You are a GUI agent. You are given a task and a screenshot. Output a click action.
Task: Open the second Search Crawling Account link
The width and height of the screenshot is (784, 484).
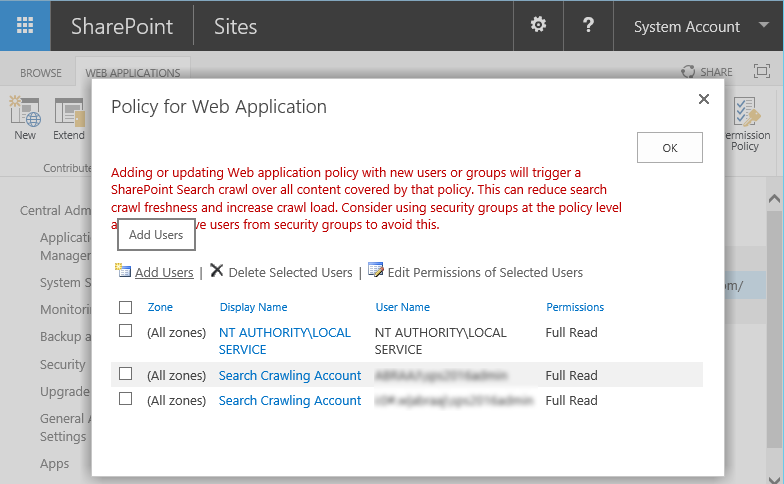point(290,400)
